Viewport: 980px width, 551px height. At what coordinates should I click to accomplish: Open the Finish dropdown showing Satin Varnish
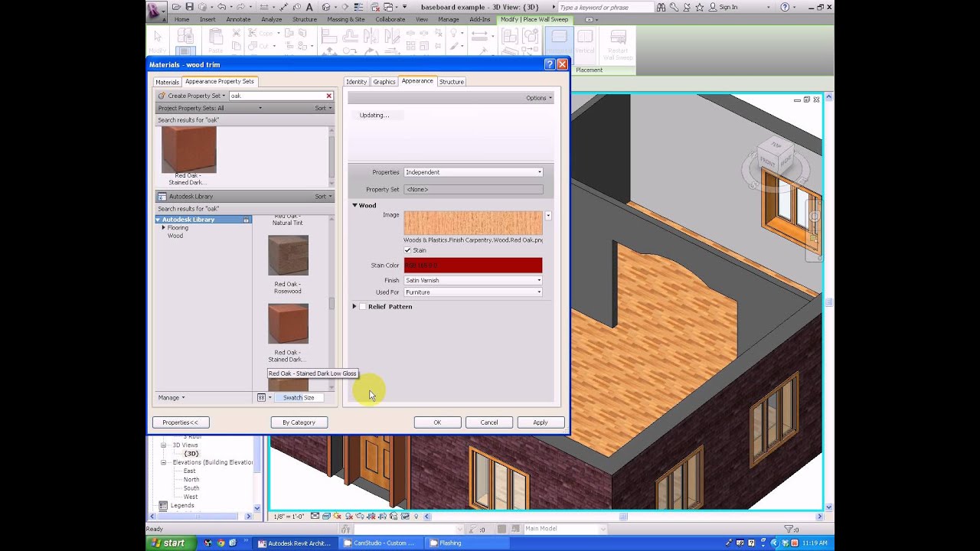(x=473, y=280)
